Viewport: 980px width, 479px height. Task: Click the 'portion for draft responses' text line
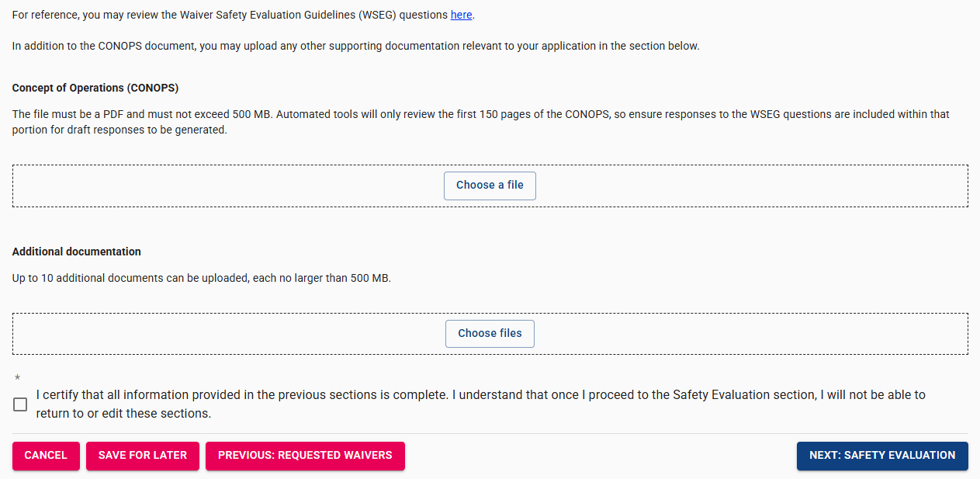click(x=119, y=130)
